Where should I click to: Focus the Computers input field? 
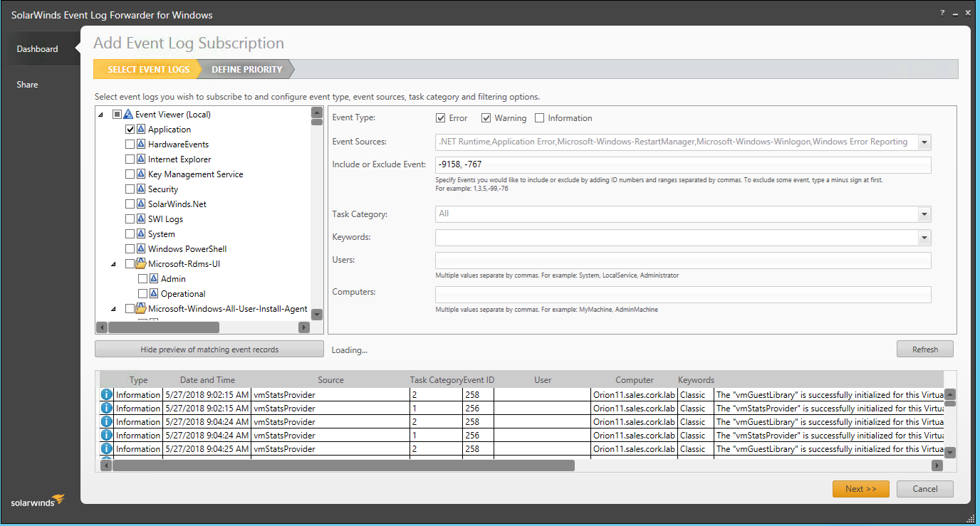point(683,295)
